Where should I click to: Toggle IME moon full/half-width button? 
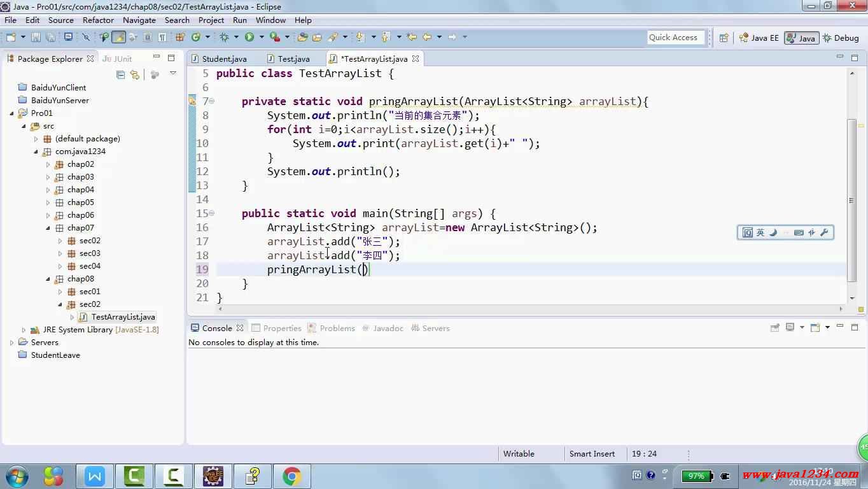point(773,232)
